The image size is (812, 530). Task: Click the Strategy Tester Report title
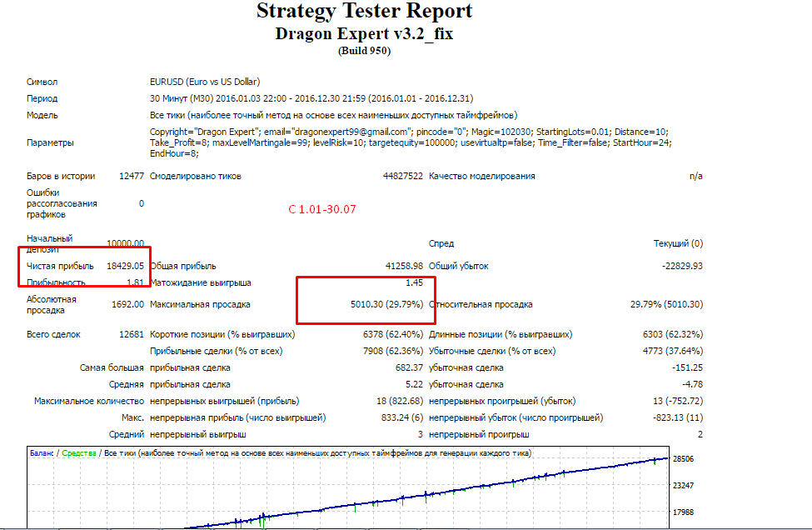[x=364, y=11]
